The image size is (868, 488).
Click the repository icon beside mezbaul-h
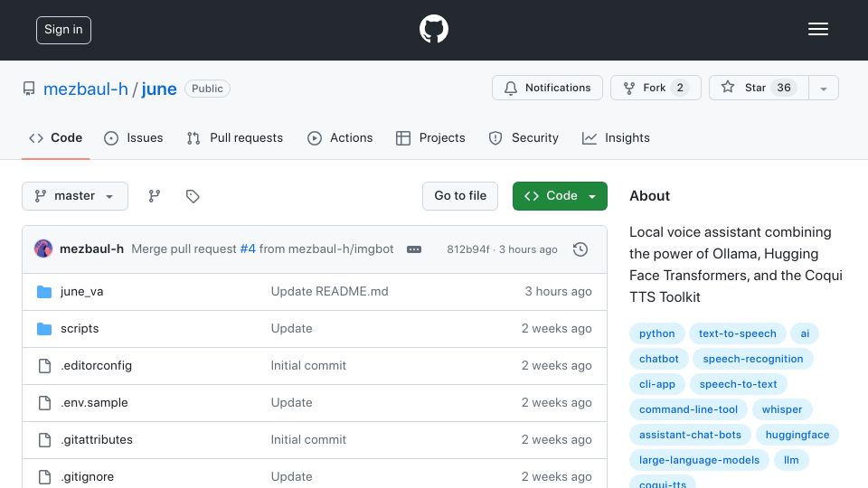click(x=29, y=89)
